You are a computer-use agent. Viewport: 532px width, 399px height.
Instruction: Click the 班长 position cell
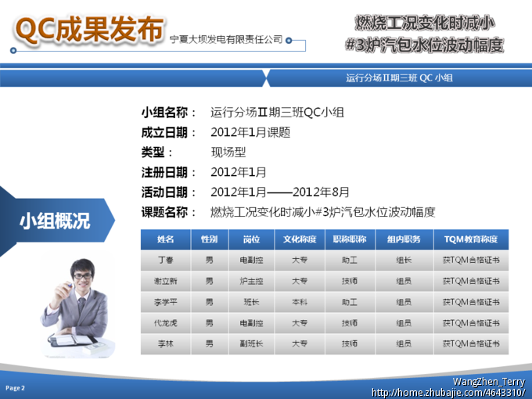tap(251, 302)
